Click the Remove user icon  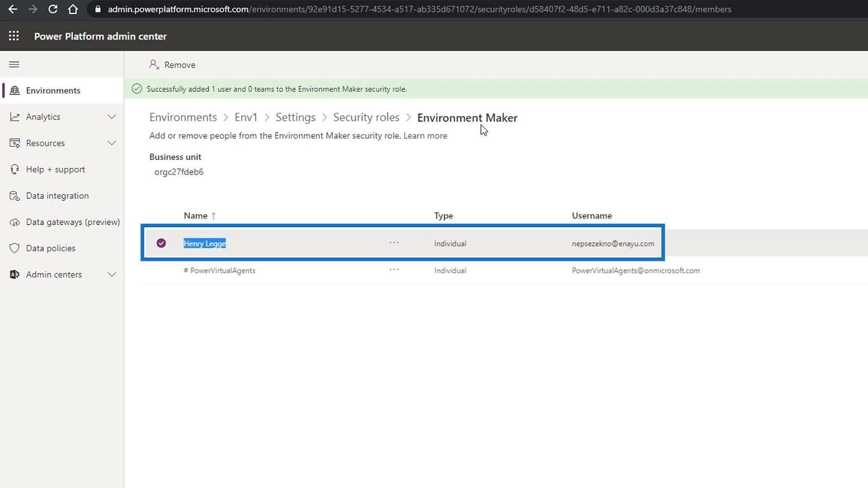pyautogui.click(x=154, y=65)
